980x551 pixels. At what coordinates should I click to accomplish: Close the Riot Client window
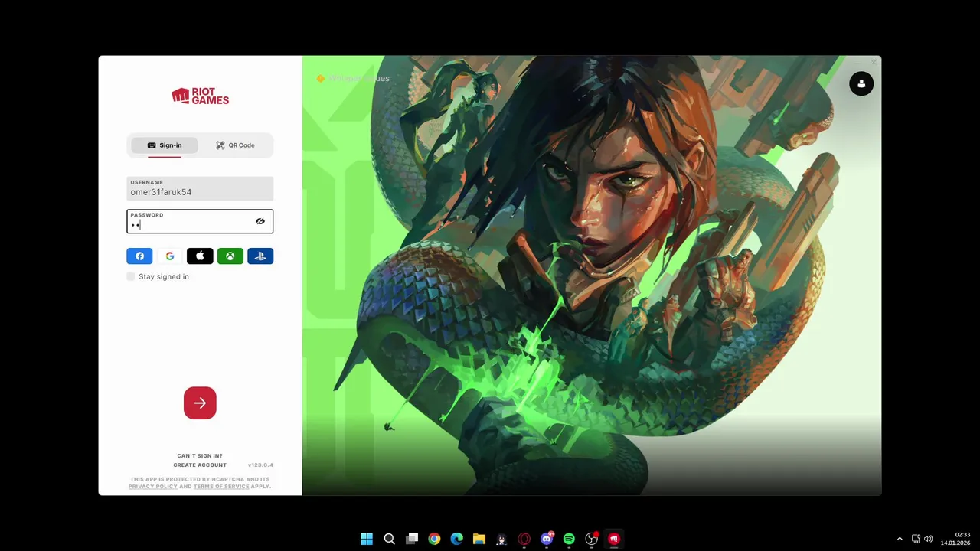(874, 63)
